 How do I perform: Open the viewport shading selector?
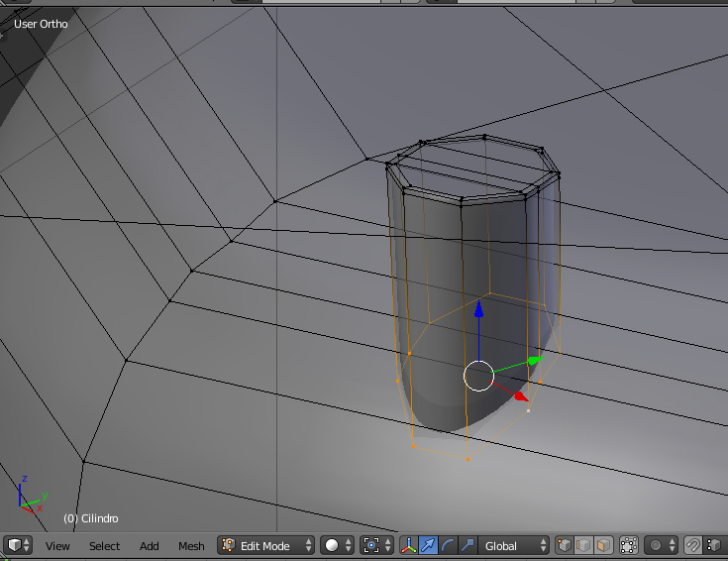(x=338, y=545)
